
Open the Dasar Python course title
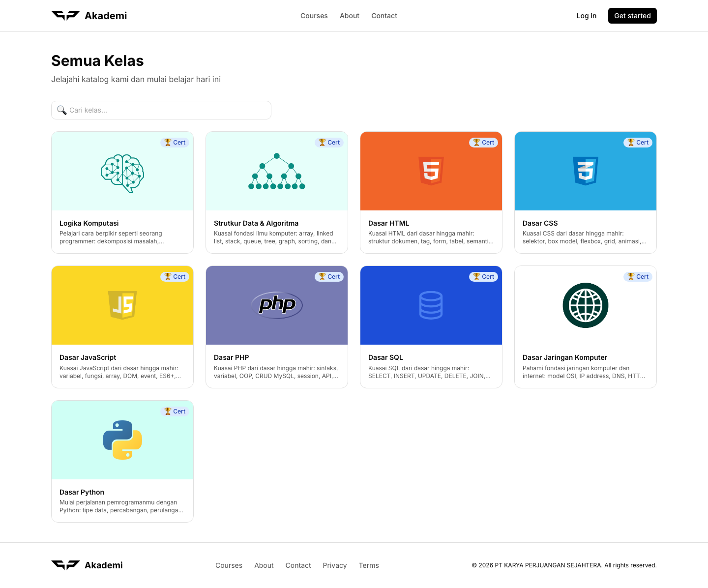(x=82, y=492)
